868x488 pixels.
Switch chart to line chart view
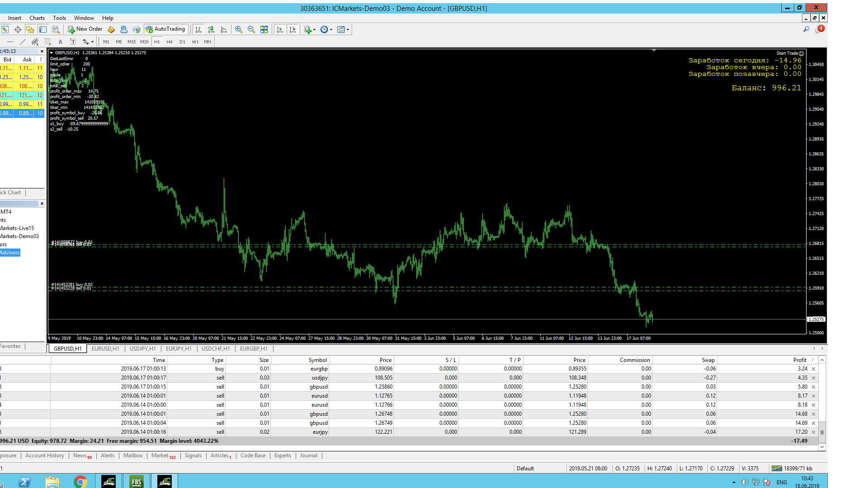pos(224,29)
